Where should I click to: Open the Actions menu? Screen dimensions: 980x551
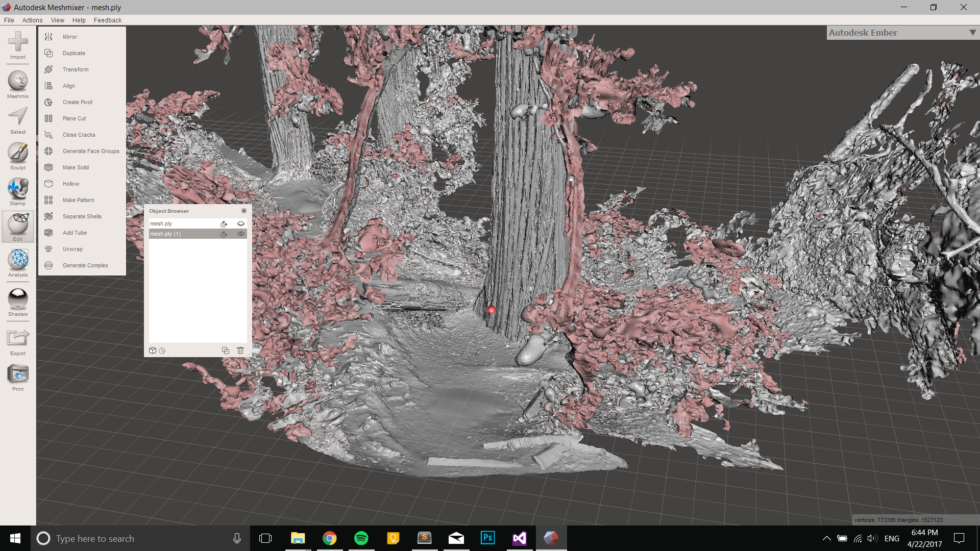(32, 20)
